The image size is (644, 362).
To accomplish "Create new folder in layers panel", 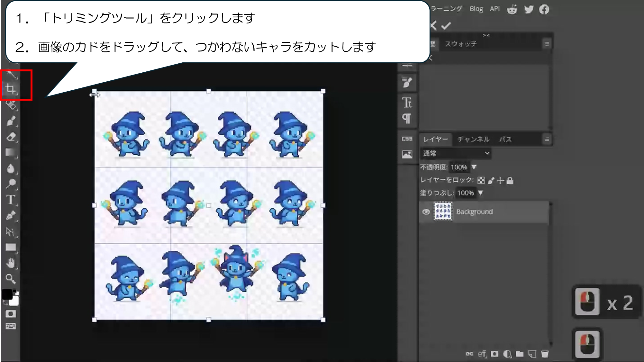I will [520, 354].
